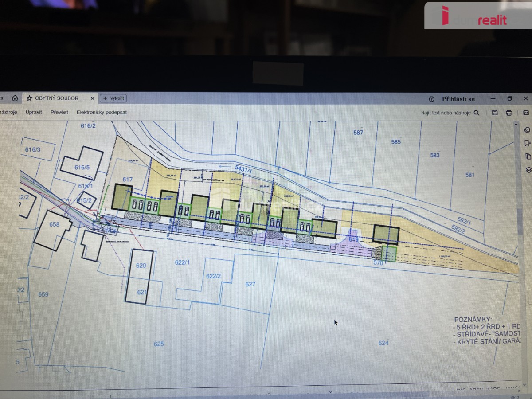Share the file via envelope icon
The image size is (532, 399).
pos(526,113)
